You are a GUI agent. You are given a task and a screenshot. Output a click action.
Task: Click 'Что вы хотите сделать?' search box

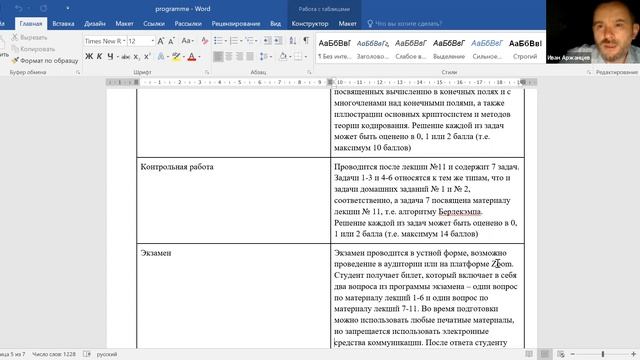coord(404,24)
